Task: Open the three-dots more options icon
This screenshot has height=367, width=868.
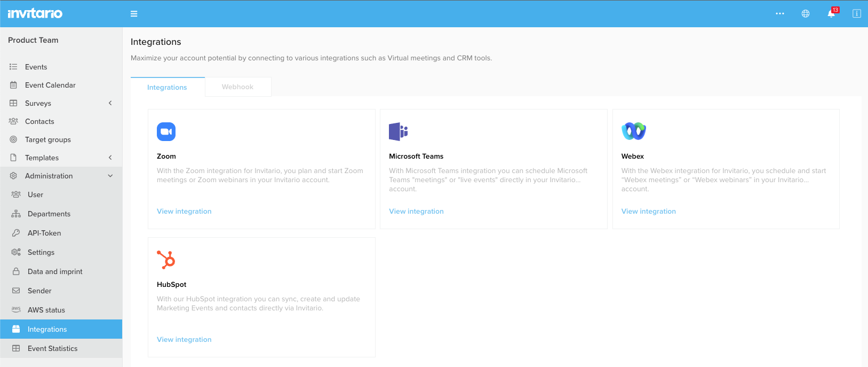Action: [780, 14]
